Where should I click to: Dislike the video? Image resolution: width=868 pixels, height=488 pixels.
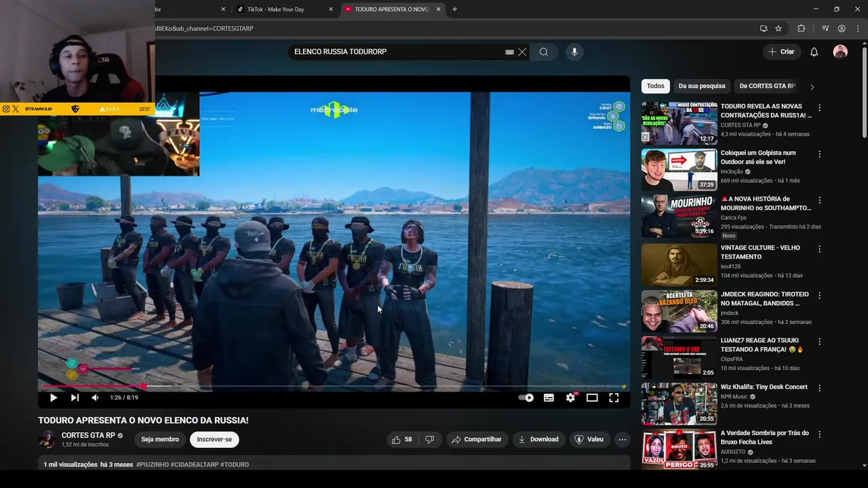pos(430,439)
